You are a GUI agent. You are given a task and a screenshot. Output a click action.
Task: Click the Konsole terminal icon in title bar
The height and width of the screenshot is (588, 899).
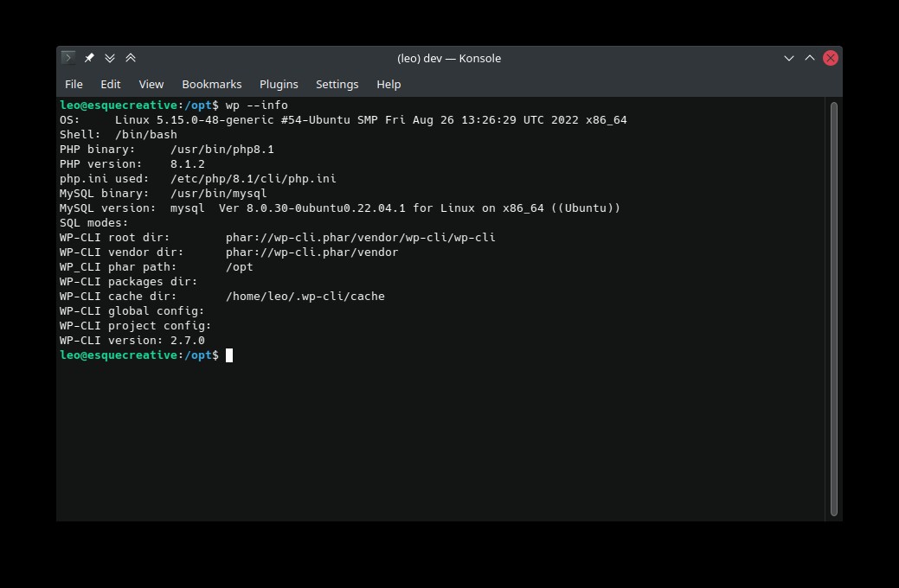tap(68, 58)
